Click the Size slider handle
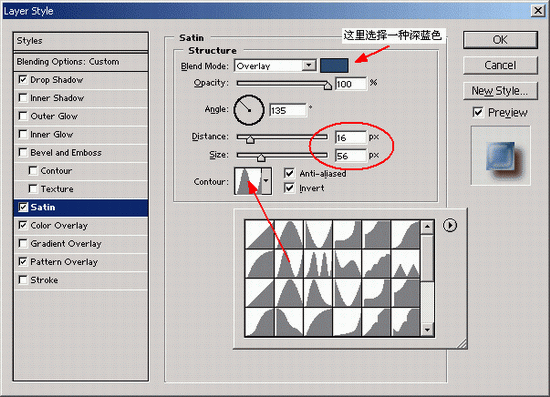Screen dimensions: 550x397 (261, 157)
